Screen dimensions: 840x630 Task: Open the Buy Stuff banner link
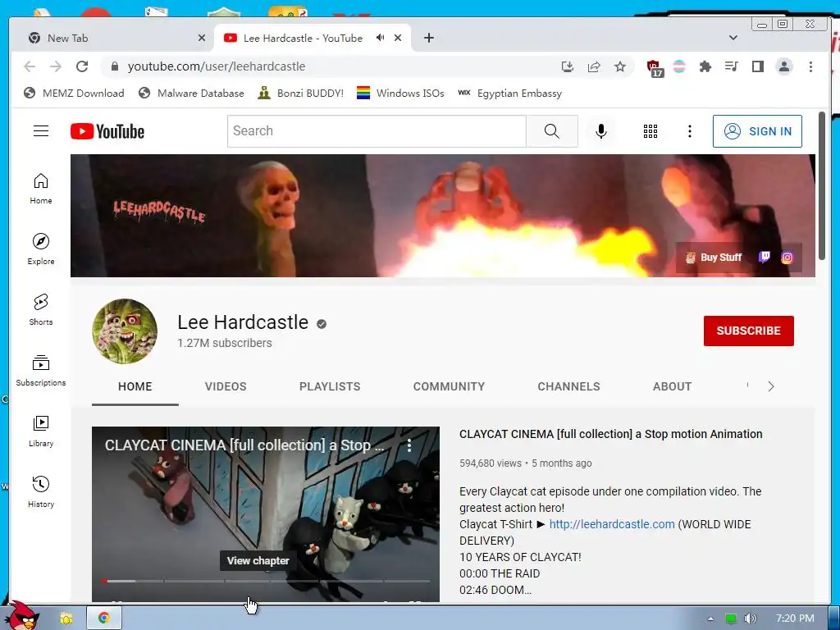pyautogui.click(x=714, y=257)
